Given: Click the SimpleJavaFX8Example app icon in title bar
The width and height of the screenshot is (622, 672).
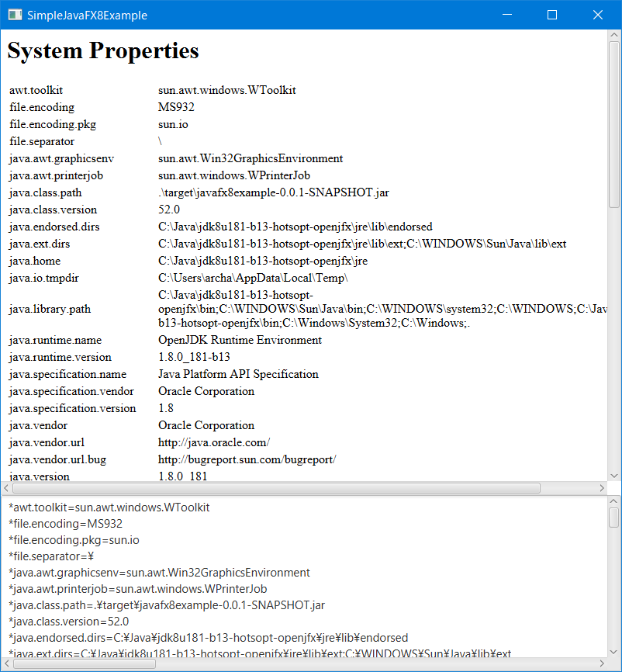Looking at the screenshot, I should point(15,15).
